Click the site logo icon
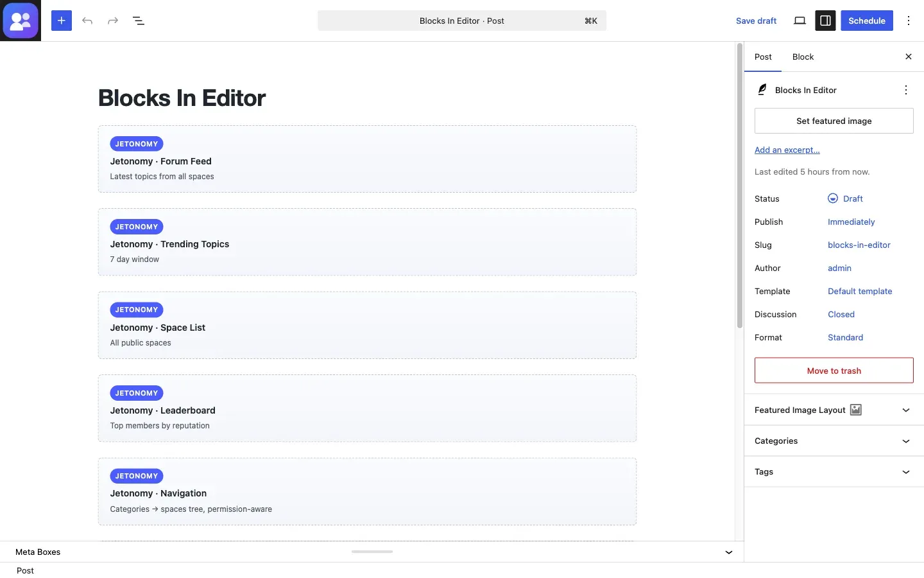Viewport: 924px width, 578px height. [x=21, y=21]
